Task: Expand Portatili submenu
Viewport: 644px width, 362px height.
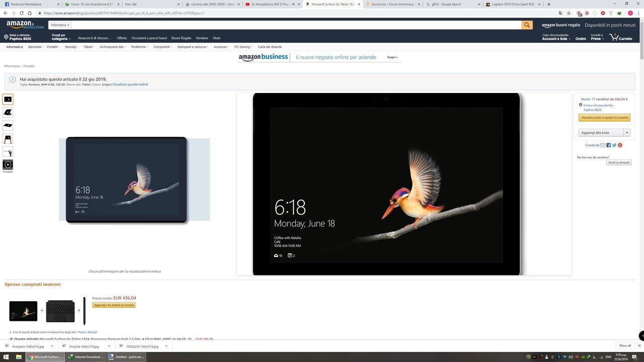Action: click(x=53, y=47)
